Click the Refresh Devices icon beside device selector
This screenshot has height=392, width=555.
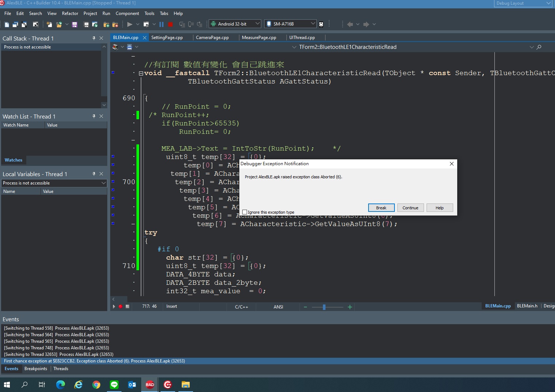(x=321, y=24)
